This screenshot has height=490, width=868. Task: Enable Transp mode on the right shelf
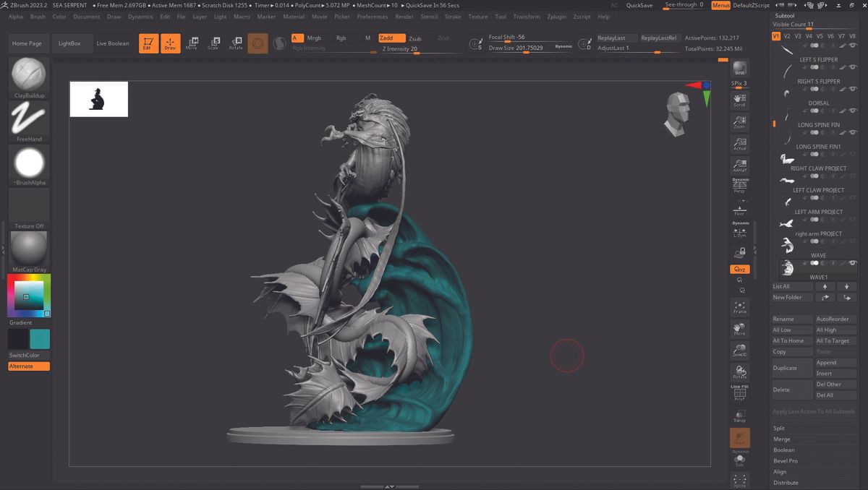click(739, 417)
